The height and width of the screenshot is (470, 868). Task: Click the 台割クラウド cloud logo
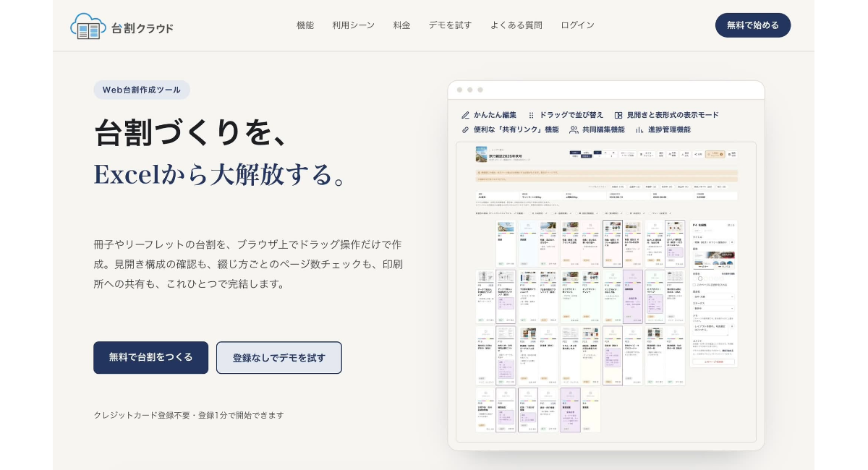[x=122, y=26]
